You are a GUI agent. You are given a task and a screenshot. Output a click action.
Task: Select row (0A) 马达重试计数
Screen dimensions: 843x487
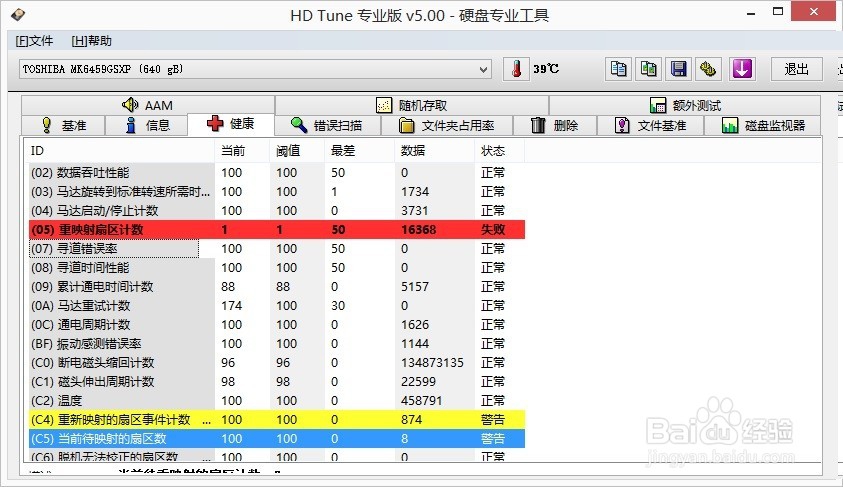pos(277,305)
